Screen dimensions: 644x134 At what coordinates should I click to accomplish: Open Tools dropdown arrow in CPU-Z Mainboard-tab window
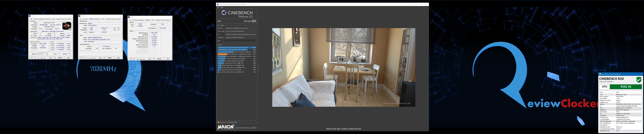[x=104, y=58]
